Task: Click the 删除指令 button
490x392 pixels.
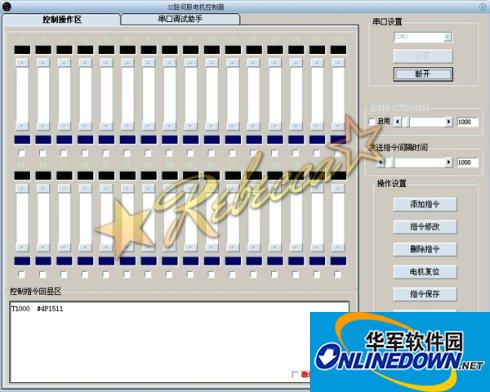Action: (x=425, y=249)
